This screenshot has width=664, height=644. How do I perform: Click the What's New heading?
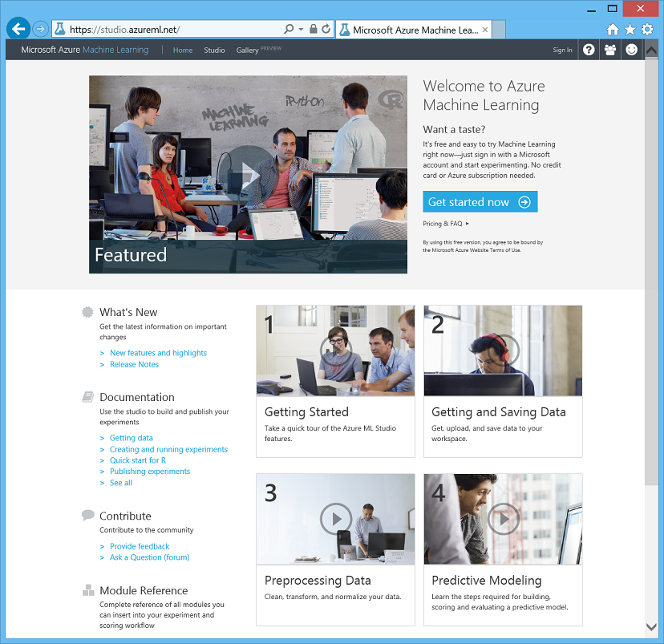[128, 312]
